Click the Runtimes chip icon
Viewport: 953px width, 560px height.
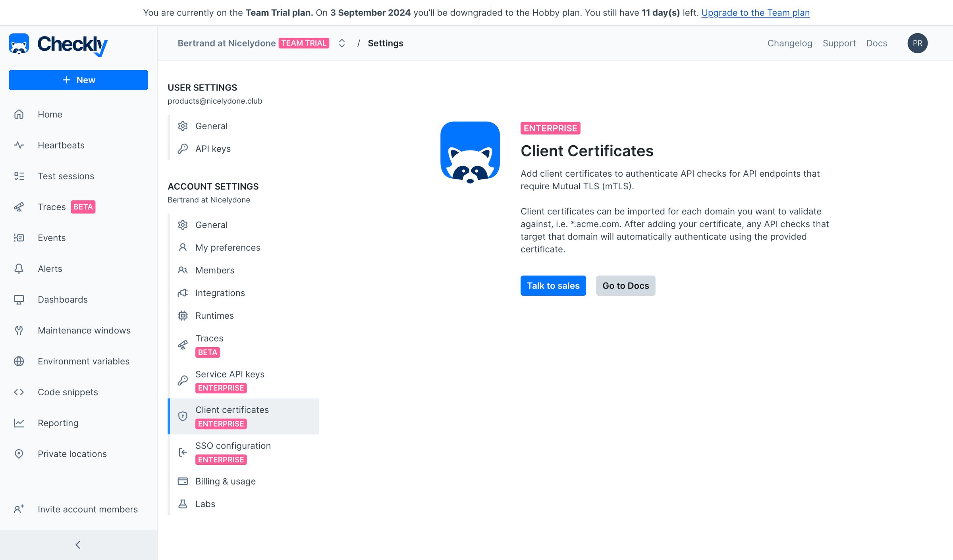coord(183,316)
